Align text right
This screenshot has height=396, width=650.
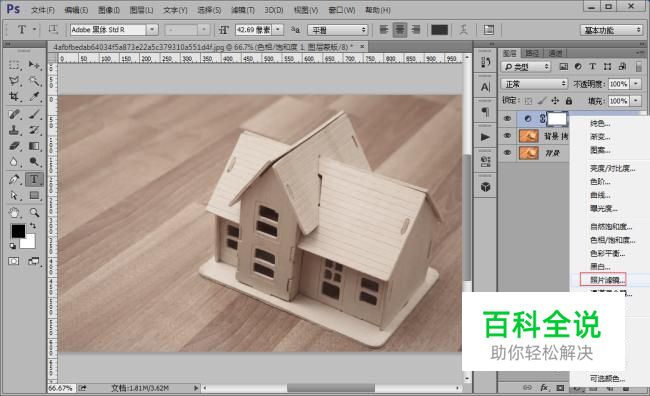pyautogui.click(x=415, y=30)
